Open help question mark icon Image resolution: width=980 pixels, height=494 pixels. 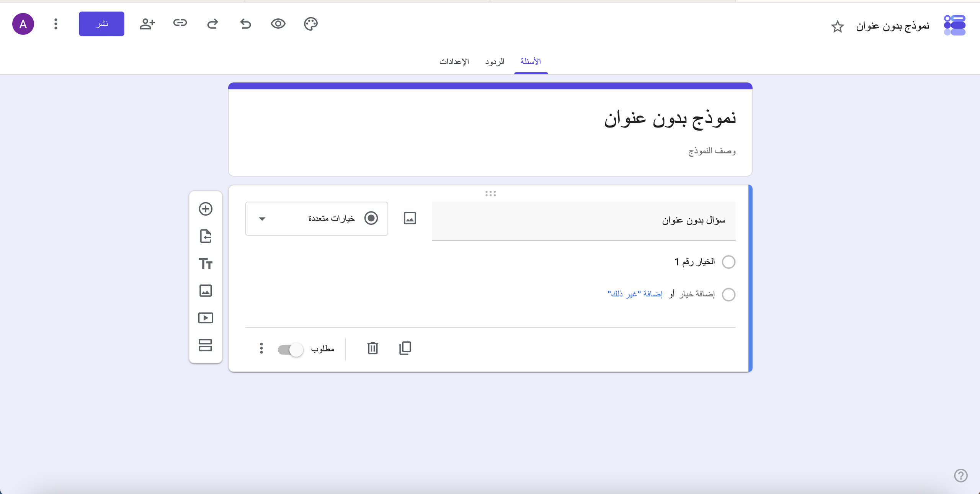tap(960, 476)
